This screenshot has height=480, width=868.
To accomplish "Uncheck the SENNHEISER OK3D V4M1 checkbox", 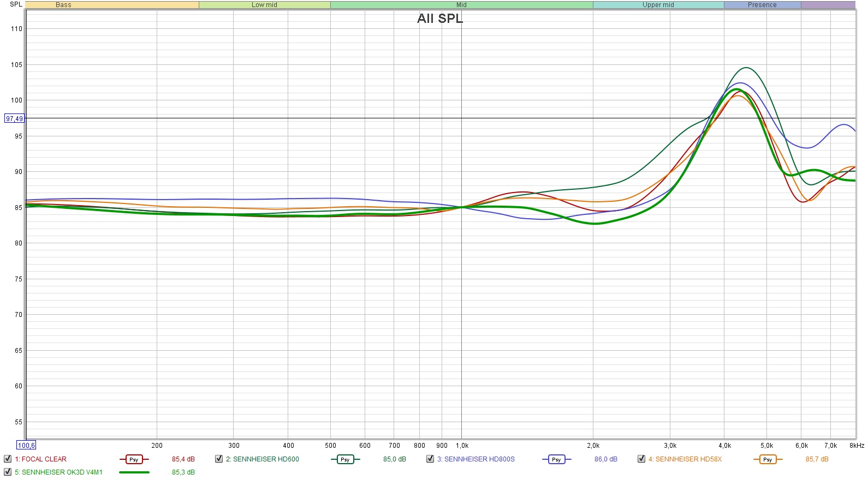I will tap(8, 472).
